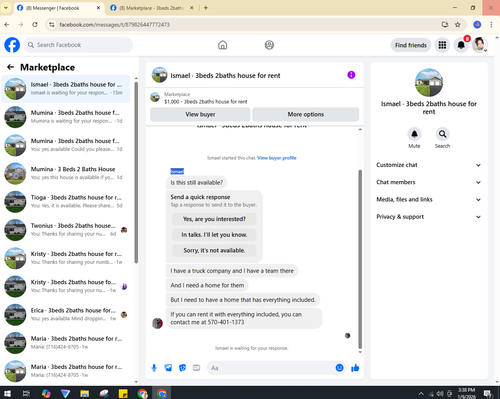Click 'But I need to have a home' message

pyautogui.click(x=243, y=300)
